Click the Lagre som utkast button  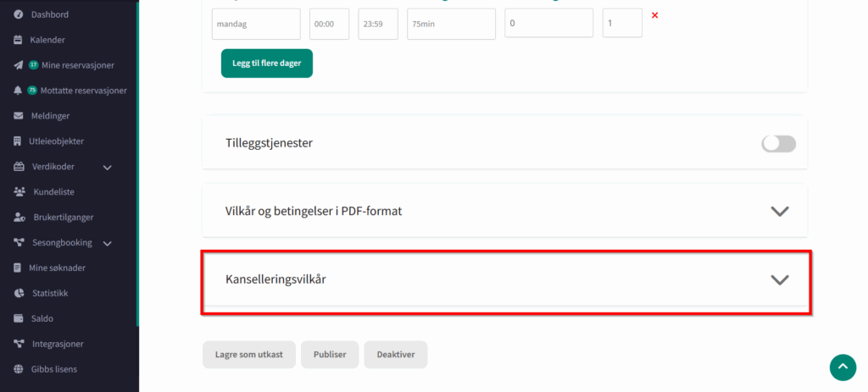pos(248,355)
